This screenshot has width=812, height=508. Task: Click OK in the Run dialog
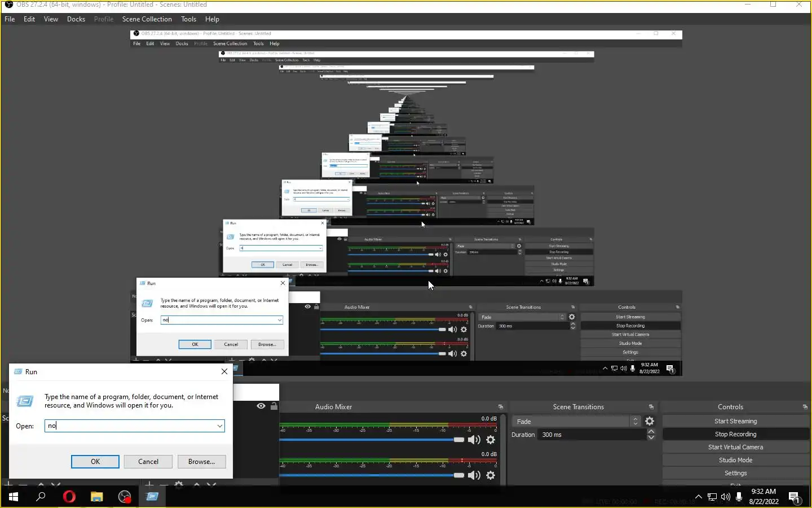click(95, 462)
